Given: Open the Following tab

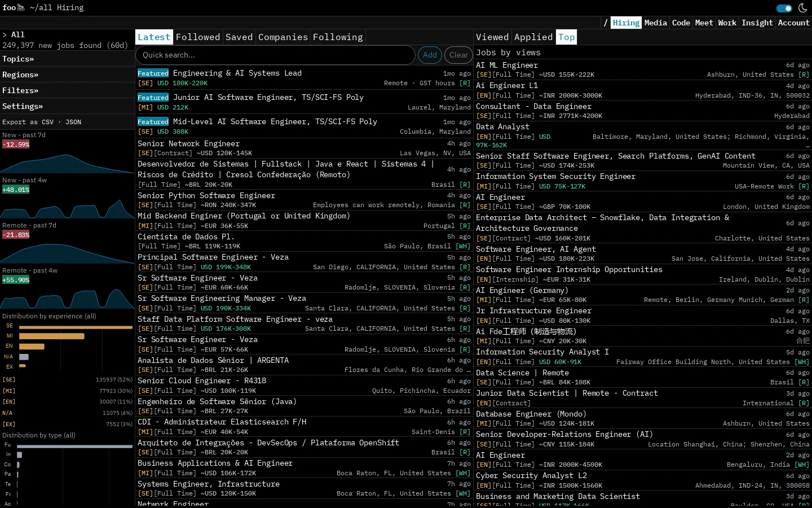Looking at the screenshot, I should 338,37.
